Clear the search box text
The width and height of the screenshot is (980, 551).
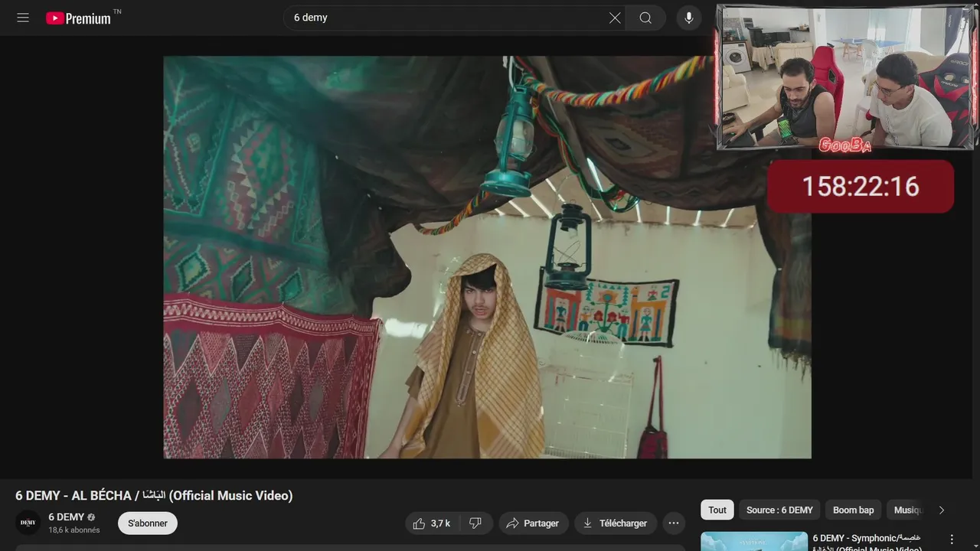(x=615, y=18)
